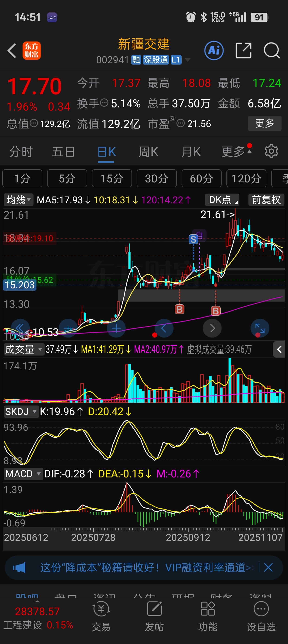This screenshot has height=644, width=288.
Task: Open chart settings gear icon
Action: (271, 151)
